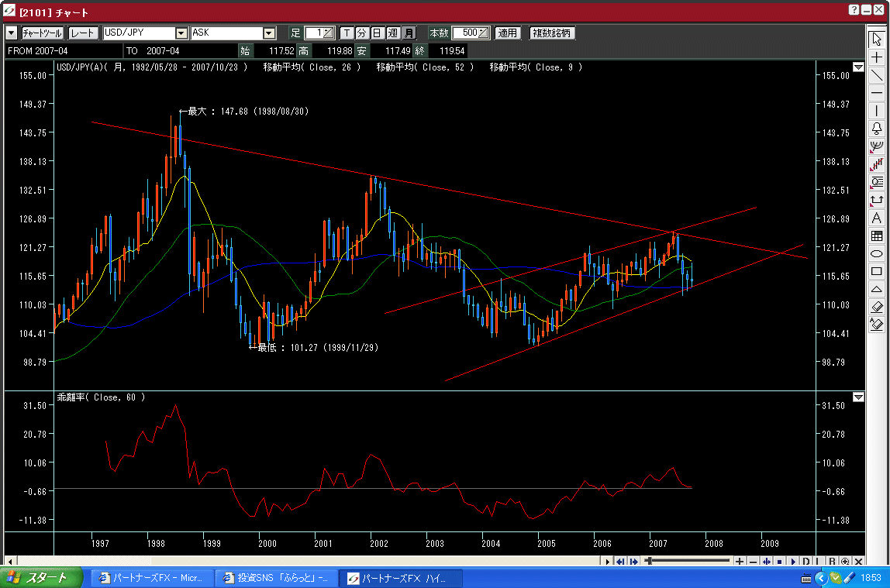Viewport: 890px width, 588px height.
Task: Expand the 乖離率 indicator panel menu arrow
Action: tap(858, 397)
